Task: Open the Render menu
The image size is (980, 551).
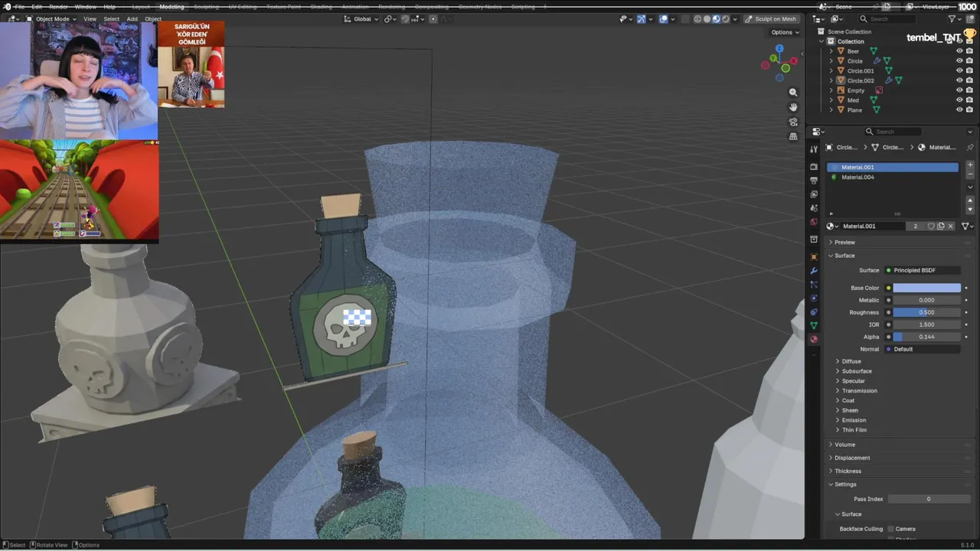Action: tap(58, 7)
